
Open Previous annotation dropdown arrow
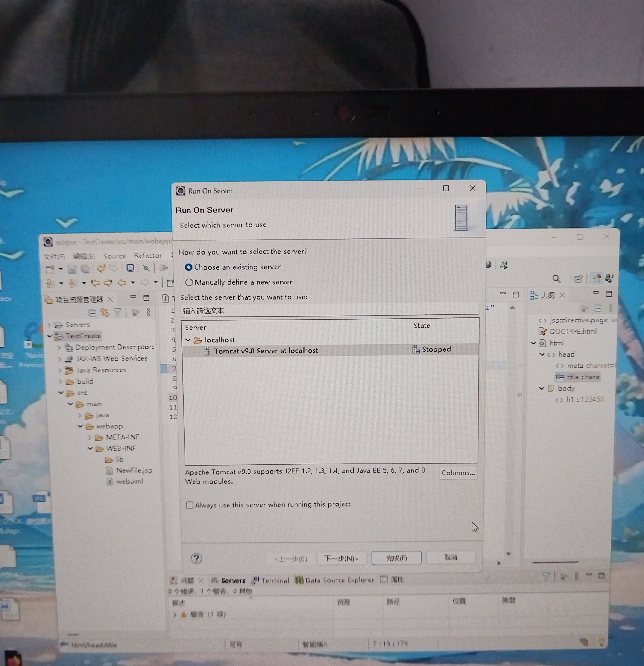pos(84,283)
